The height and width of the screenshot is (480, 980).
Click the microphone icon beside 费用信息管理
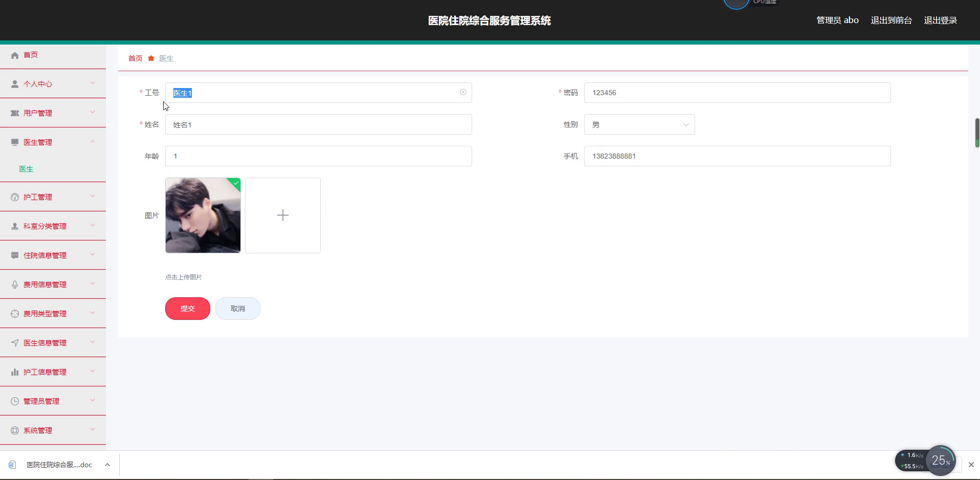click(15, 285)
